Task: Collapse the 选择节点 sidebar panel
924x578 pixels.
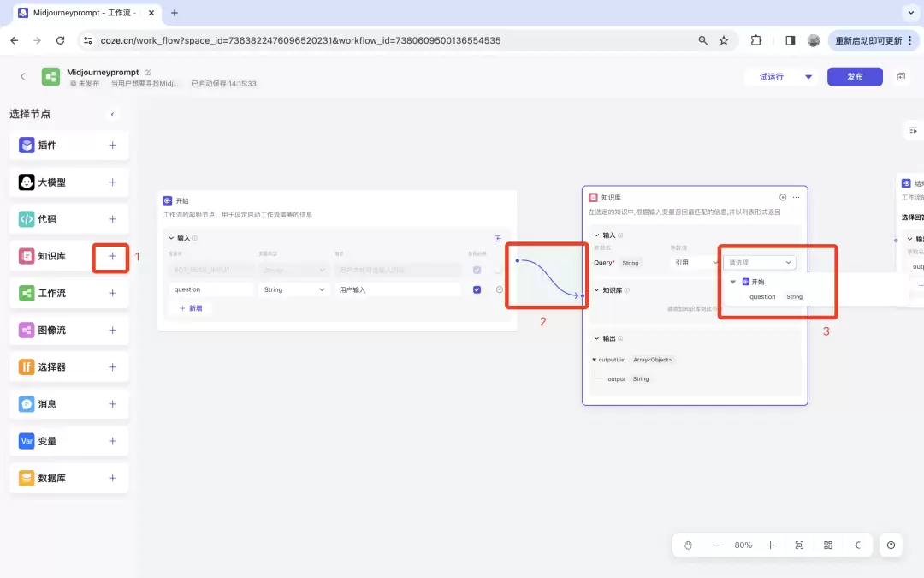Action: [x=112, y=115]
